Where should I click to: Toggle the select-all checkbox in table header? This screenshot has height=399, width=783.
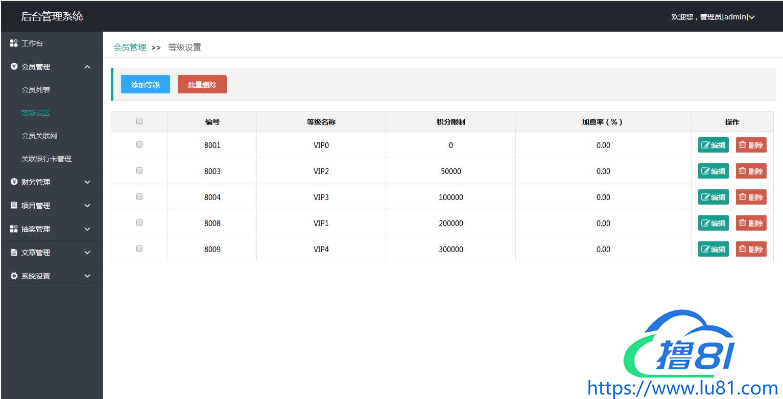[x=139, y=121]
